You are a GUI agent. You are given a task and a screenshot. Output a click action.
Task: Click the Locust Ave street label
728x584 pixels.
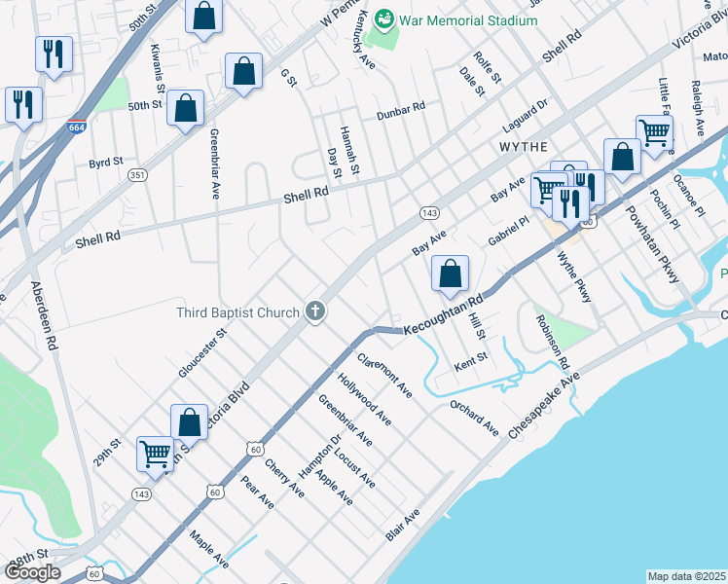pos(354,468)
